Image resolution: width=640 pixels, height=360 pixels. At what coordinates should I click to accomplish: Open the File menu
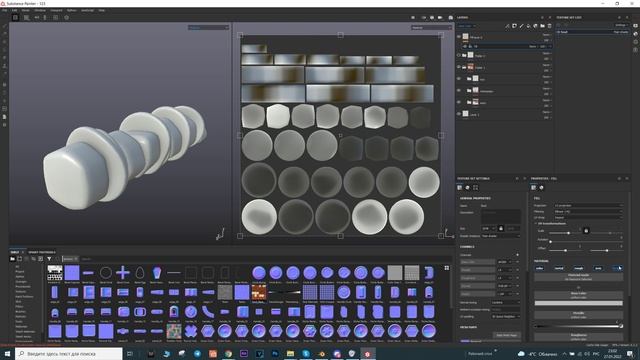pyautogui.click(x=4, y=10)
